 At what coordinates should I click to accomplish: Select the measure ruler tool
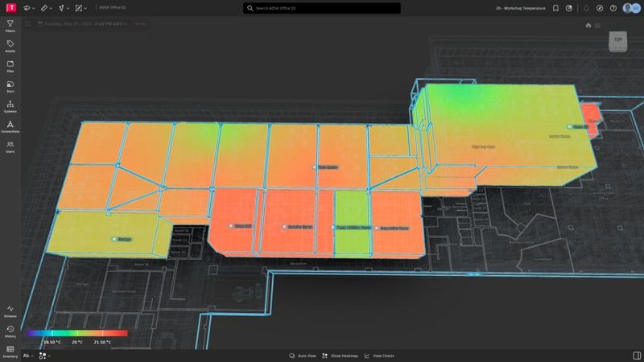coord(44,8)
